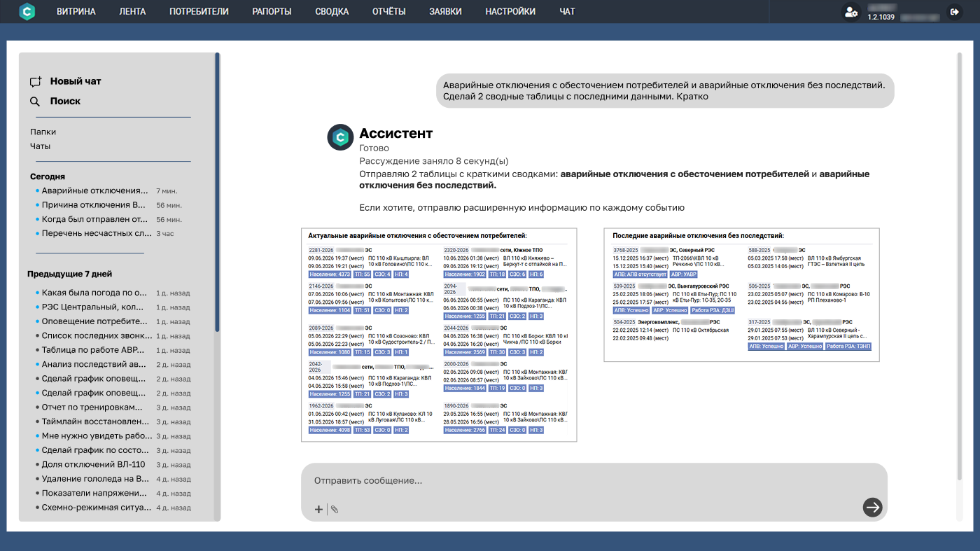Open chat Доля отключений ВЛ-110
This screenshot has width=980, height=551.
click(93, 464)
